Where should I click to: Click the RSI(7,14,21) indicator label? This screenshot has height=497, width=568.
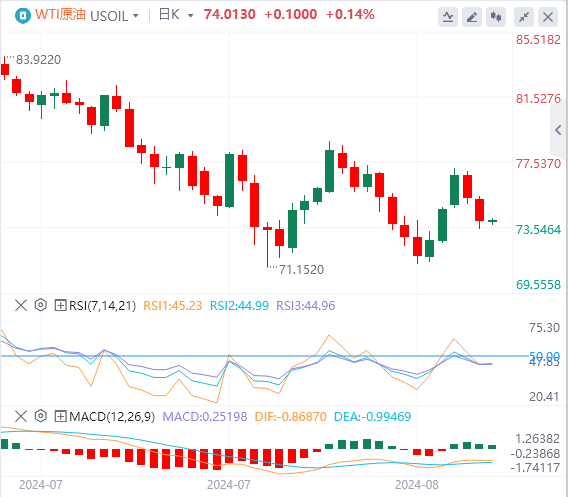click(x=103, y=306)
